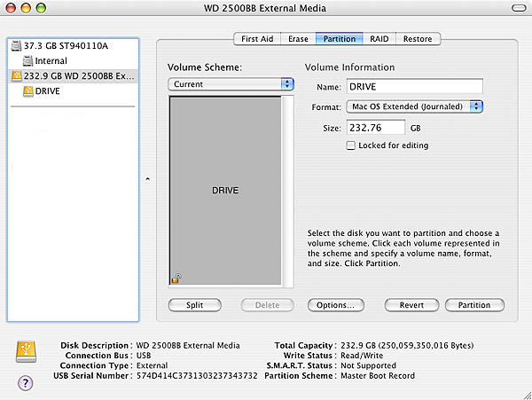Click the Split button
Image resolution: width=532 pixels, height=400 pixels.
coord(195,305)
